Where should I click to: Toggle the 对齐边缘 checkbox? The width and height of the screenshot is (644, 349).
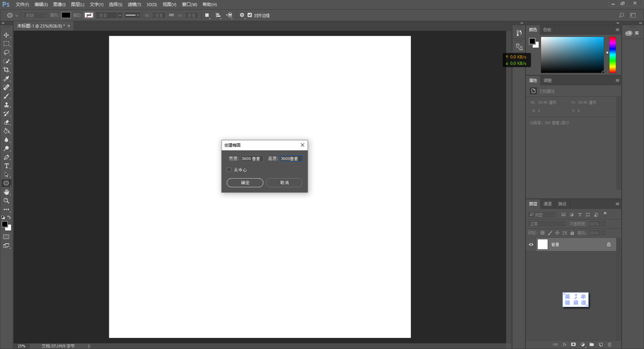(250, 15)
